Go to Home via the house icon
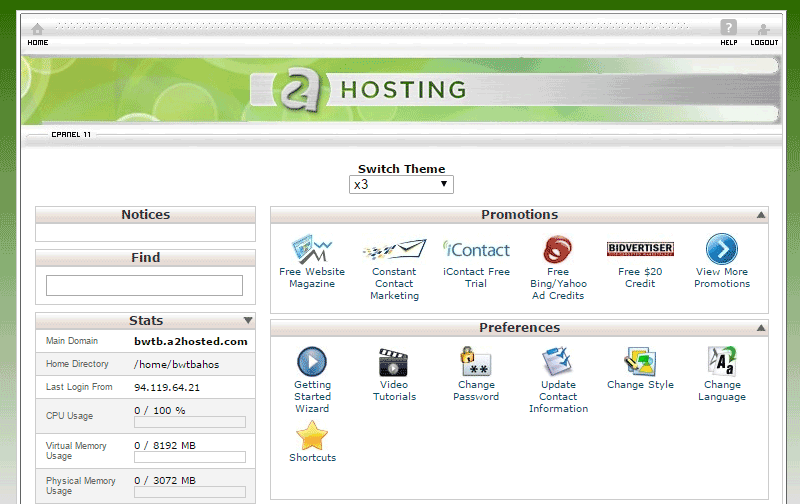800x504 pixels. click(37, 29)
